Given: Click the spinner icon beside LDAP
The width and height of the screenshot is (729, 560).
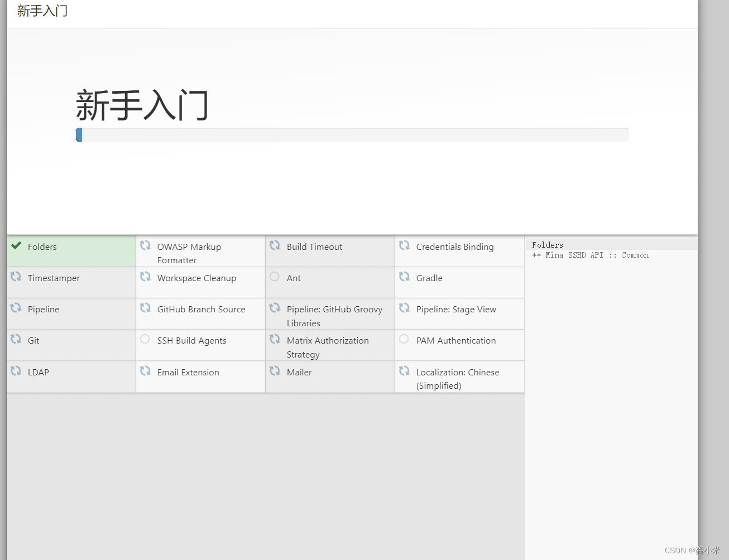Looking at the screenshot, I should coord(16,370).
